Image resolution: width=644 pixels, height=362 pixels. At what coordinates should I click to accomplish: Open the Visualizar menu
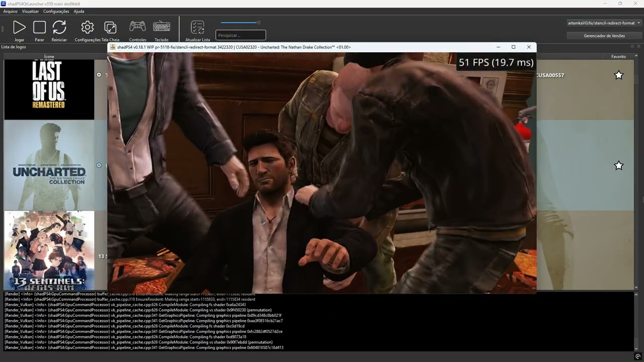[x=30, y=11]
